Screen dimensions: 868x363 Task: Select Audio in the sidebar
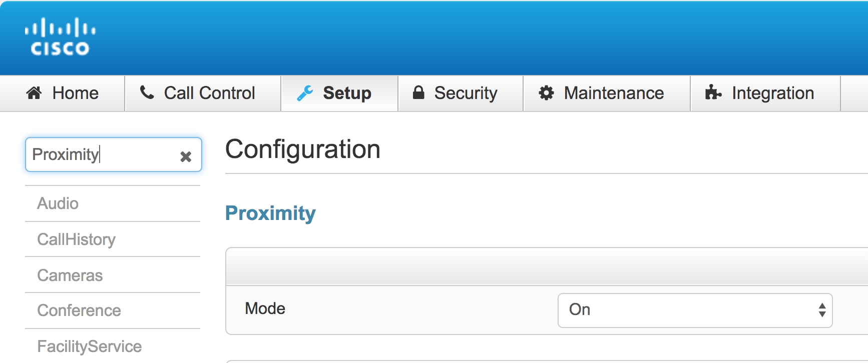coord(113,203)
